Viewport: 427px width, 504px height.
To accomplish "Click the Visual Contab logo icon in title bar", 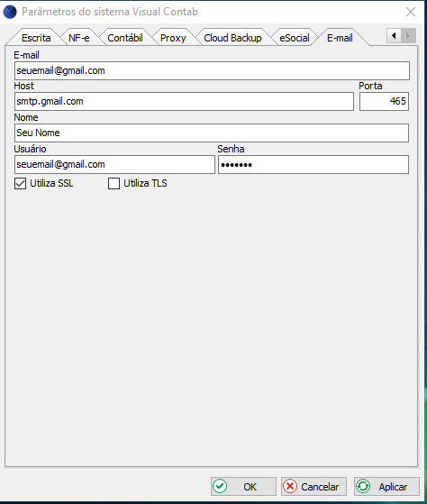I will click(10, 12).
